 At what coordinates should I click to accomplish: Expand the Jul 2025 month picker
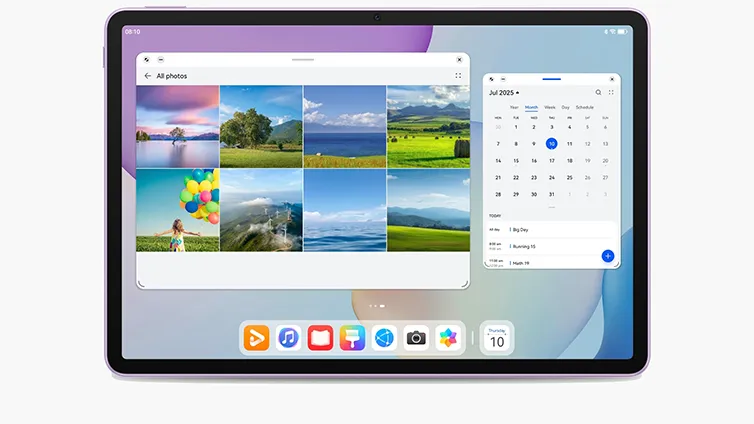[x=504, y=92]
